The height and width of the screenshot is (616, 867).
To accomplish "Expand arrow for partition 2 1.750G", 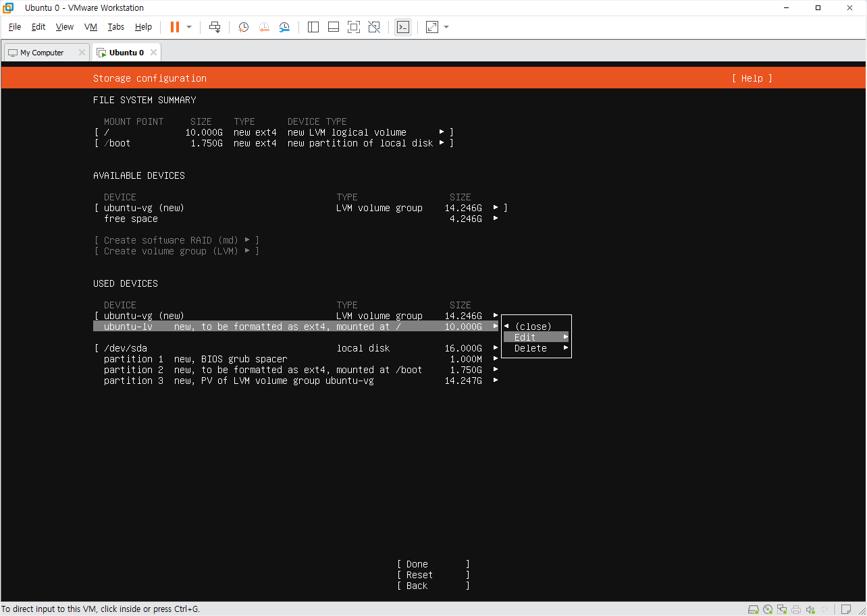I will point(496,370).
